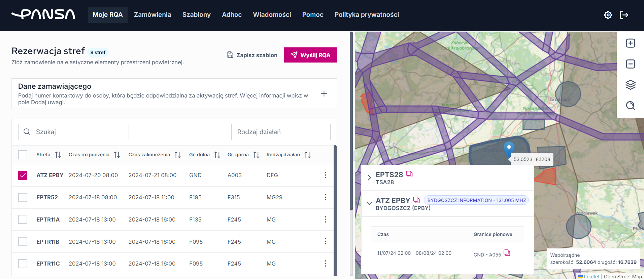
Task: Click Zapisz szablon button
Action: click(252, 55)
